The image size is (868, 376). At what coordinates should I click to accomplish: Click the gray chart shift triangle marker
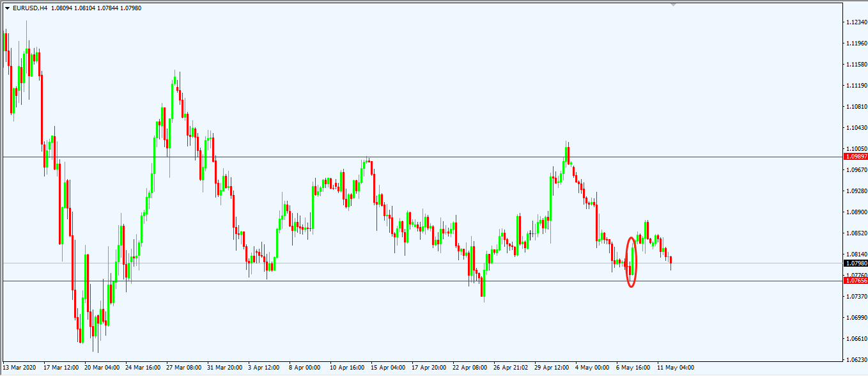(x=672, y=4)
